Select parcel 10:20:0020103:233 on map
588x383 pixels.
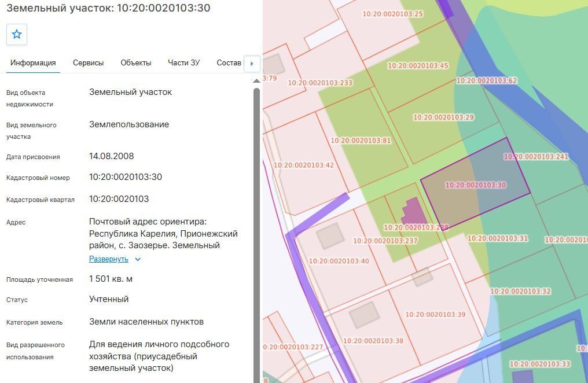320,83
